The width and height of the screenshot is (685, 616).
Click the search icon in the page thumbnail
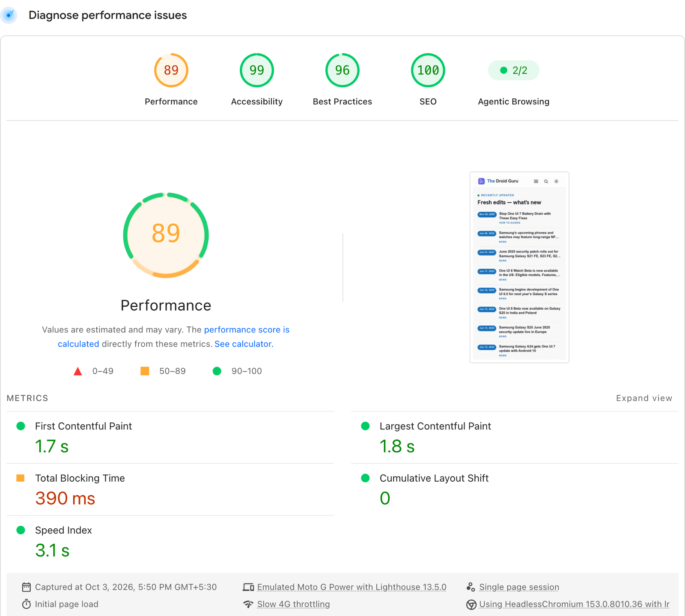(x=546, y=181)
